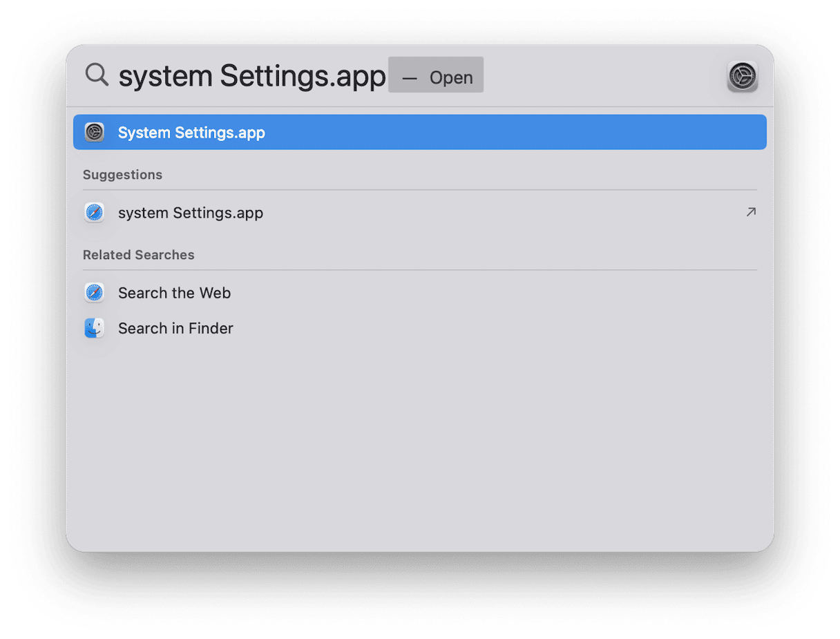The height and width of the screenshot is (639, 840).
Task: Click the magnifying glass search icon
Action: point(97,75)
